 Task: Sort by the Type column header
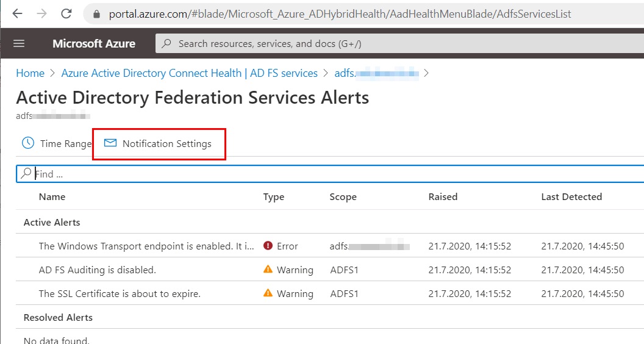pyautogui.click(x=274, y=197)
